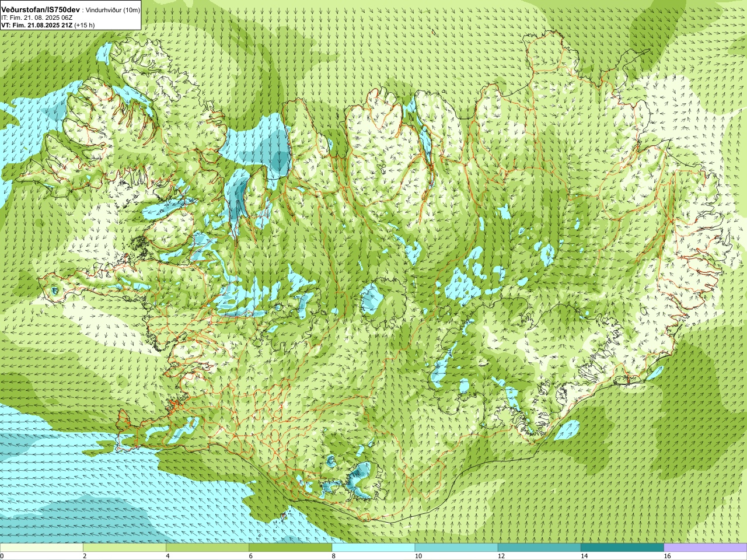Select the "Vindurhviður (10m)" parameter label

[x=111, y=10]
